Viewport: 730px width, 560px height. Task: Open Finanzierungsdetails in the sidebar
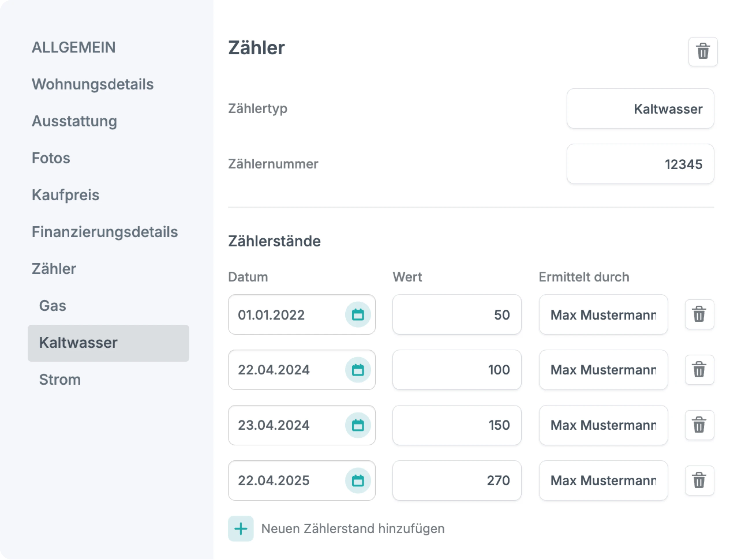pos(105,232)
